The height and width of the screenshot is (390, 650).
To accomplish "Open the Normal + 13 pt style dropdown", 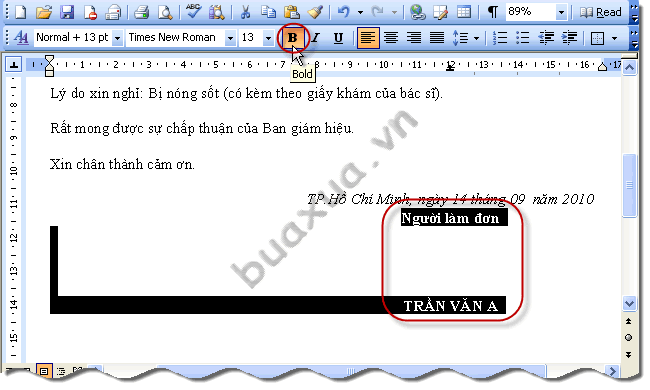I will tap(117, 38).
